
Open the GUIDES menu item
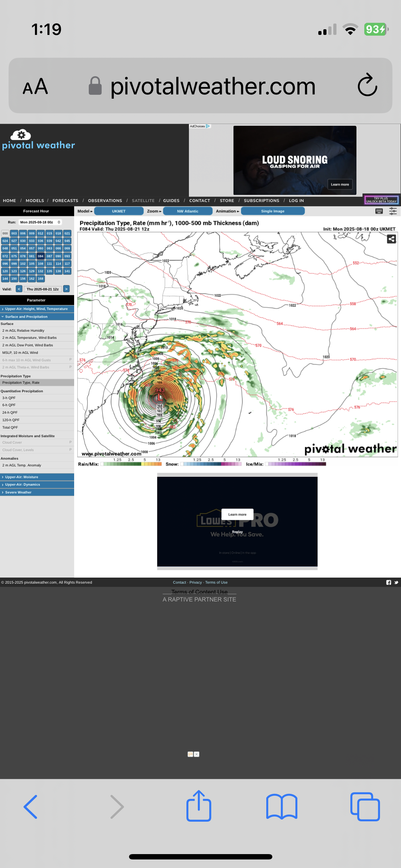171,201
